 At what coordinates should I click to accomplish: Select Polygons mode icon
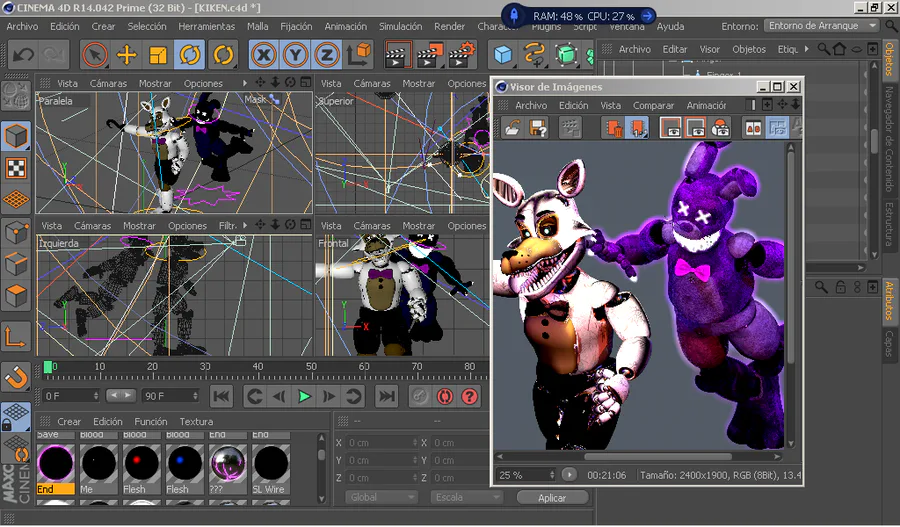[x=16, y=296]
